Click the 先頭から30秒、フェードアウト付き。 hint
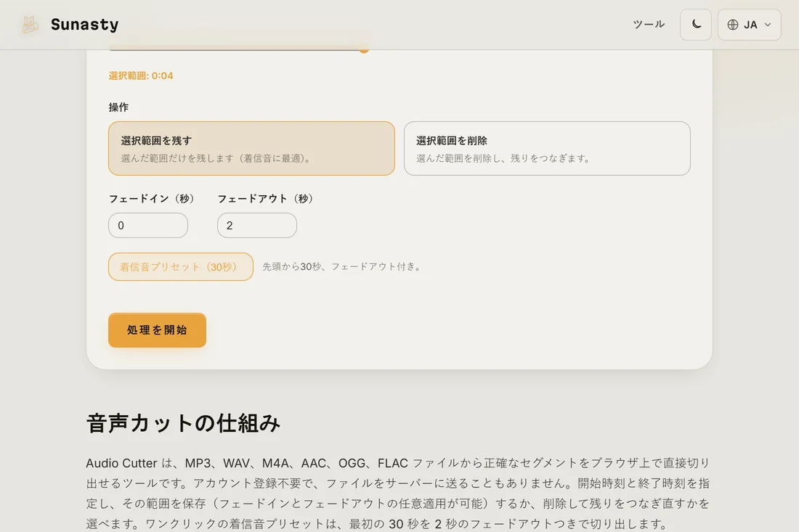The height and width of the screenshot is (532, 799). (x=344, y=267)
